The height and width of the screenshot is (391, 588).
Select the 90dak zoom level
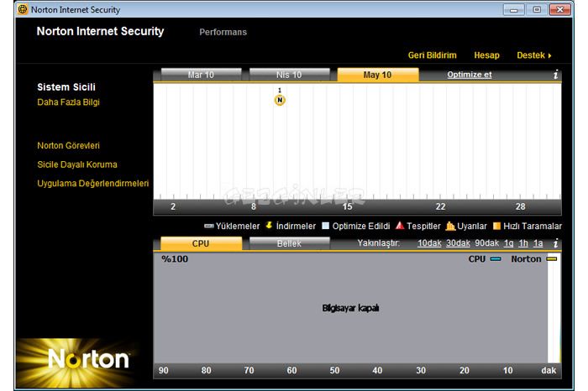[486, 243]
